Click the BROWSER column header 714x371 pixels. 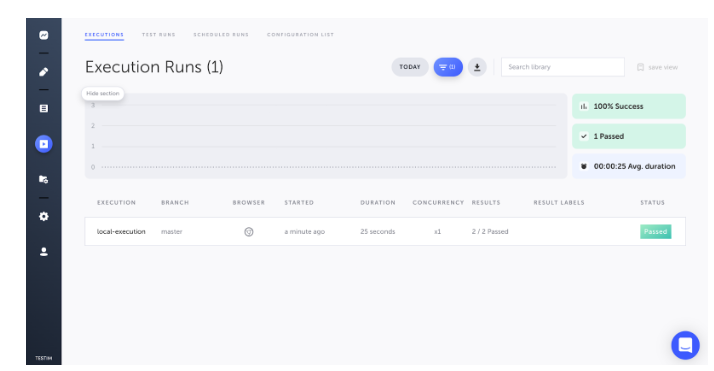click(x=249, y=203)
